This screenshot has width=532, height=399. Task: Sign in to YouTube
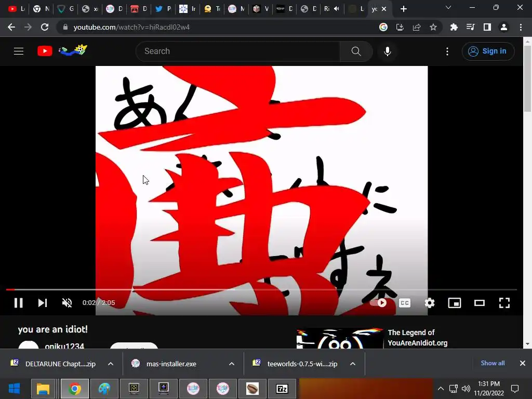(488, 51)
